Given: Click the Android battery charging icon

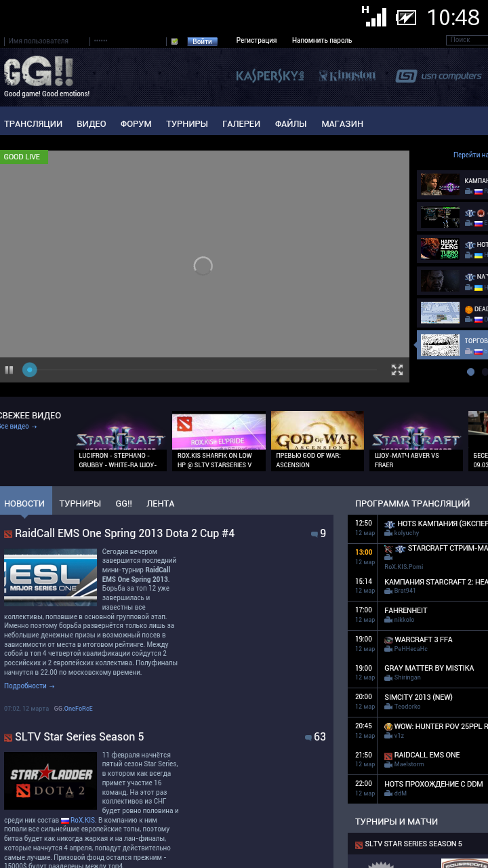Looking at the screenshot, I should pos(406,17).
